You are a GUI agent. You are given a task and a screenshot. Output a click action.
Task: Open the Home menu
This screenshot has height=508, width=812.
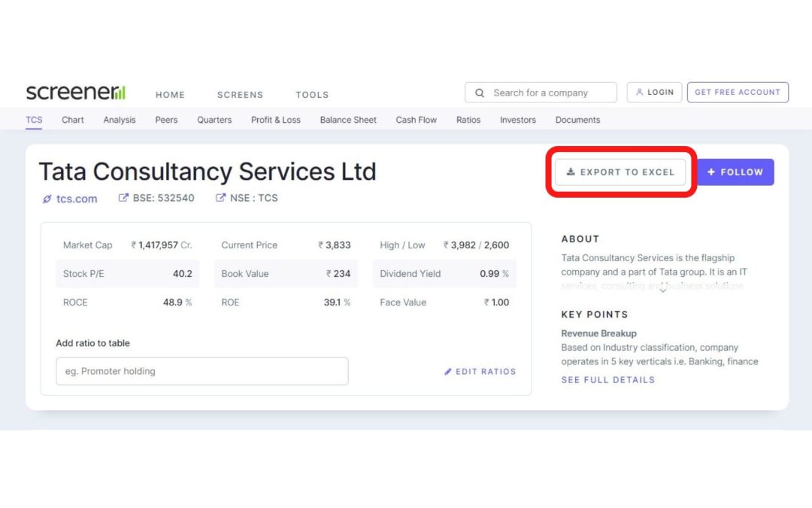(x=171, y=95)
